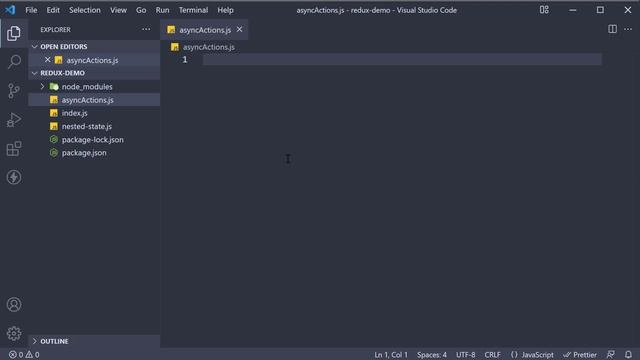Open the File menu
Viewport: 640px width, 360px height.
tap(31, 10)
